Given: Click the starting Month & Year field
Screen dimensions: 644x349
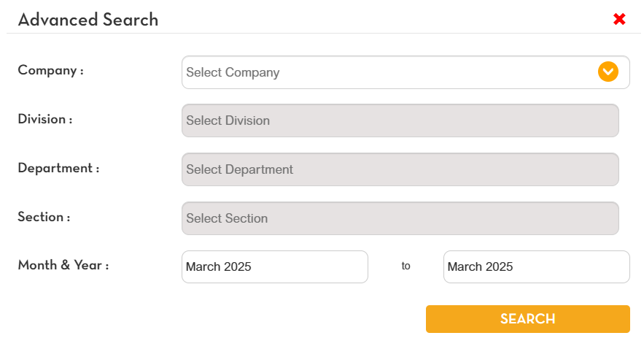Looking at the screenshot, I should [274, 266].
